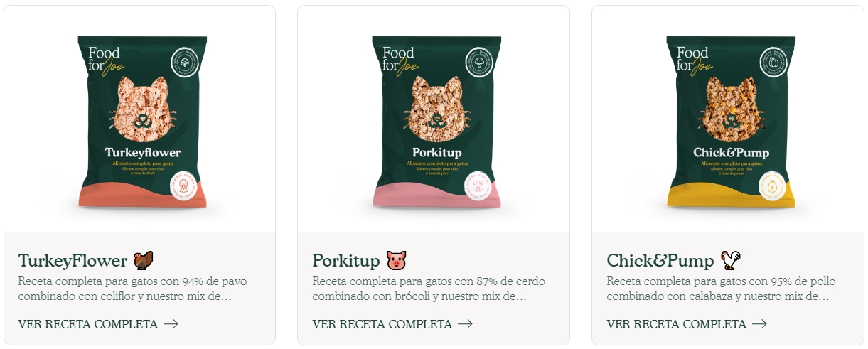Select the Porkitup product title
The width and height of the screenshot is (868, 349).
[x=346, y=261]
